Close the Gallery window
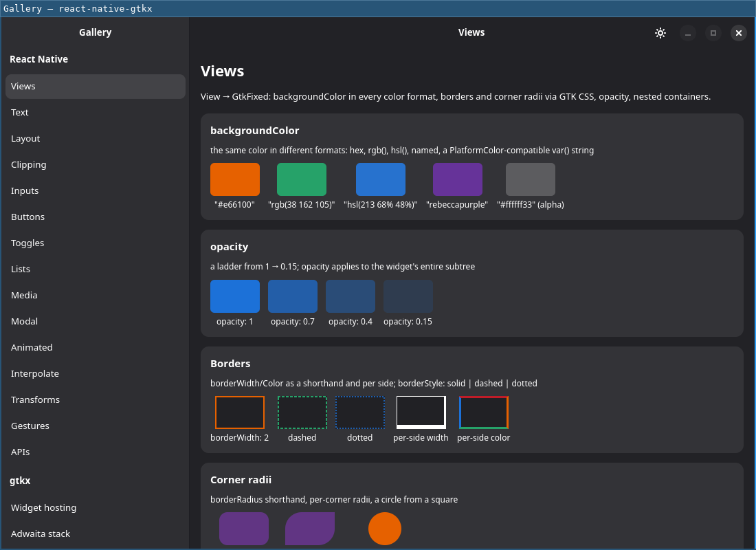Screen dimensions: 756x550 click(739, 33)
